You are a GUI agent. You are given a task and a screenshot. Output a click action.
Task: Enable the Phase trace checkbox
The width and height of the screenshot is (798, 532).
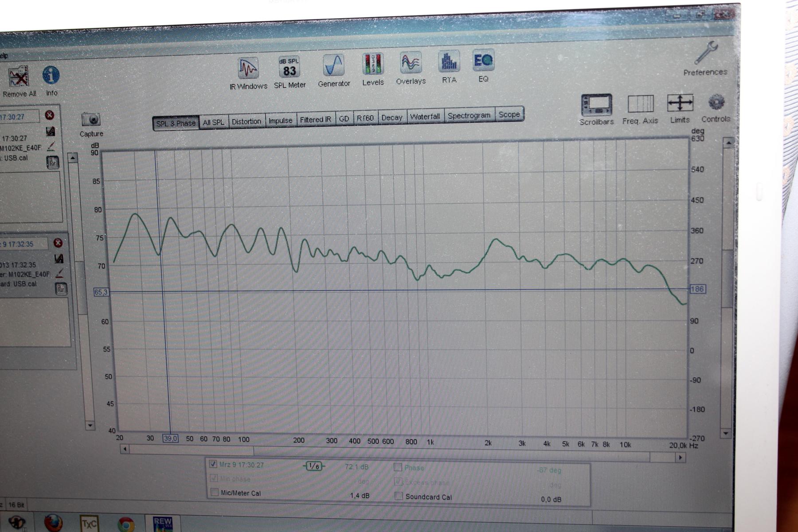pyautogui.click(x=398, y=467)
